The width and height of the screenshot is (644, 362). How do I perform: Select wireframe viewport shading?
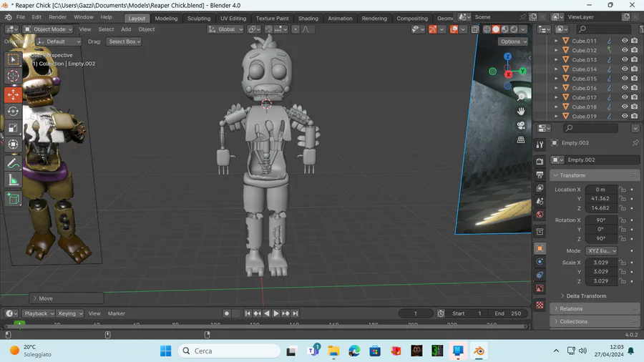pos(487,29)
